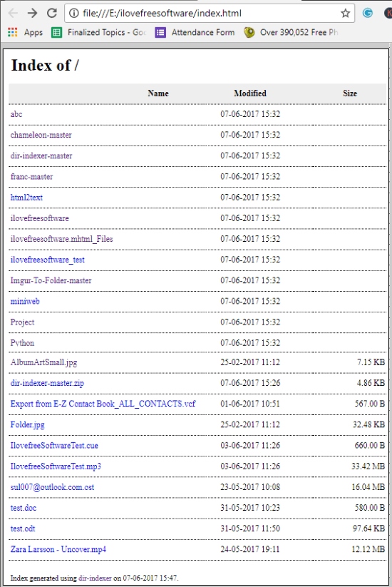Viewport: 392px width, 587px height.
Task: Open IlovefreeSoftwareTest.mp3 file link
Action: [56, 466]
